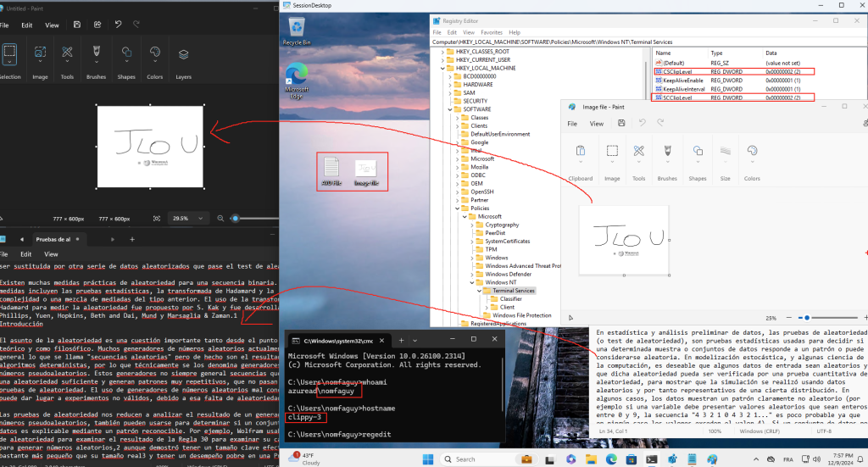Click the JLOU canvas in Untitled Paint
This screenshot has width=868, height=467.
(x=150, y=147)
